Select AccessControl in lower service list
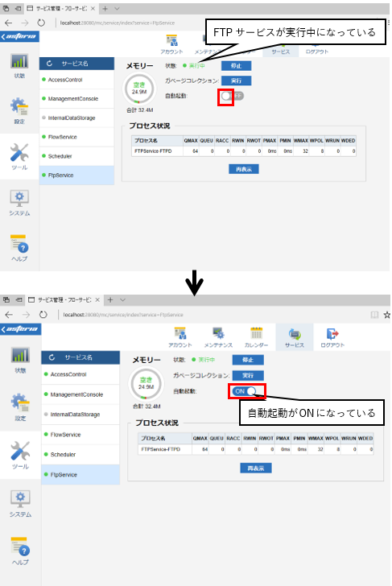The width and height of the screenshot is (392, 586). pos(80,374)
